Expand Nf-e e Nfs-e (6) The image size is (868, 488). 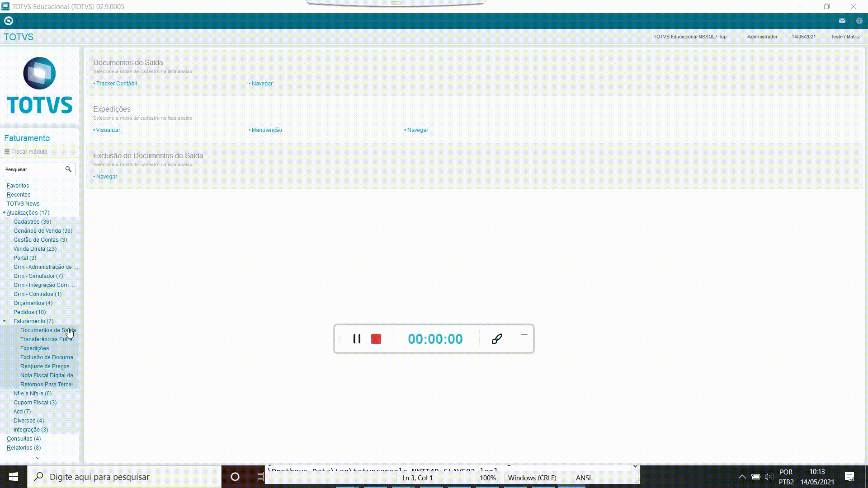tap(33, 394)
